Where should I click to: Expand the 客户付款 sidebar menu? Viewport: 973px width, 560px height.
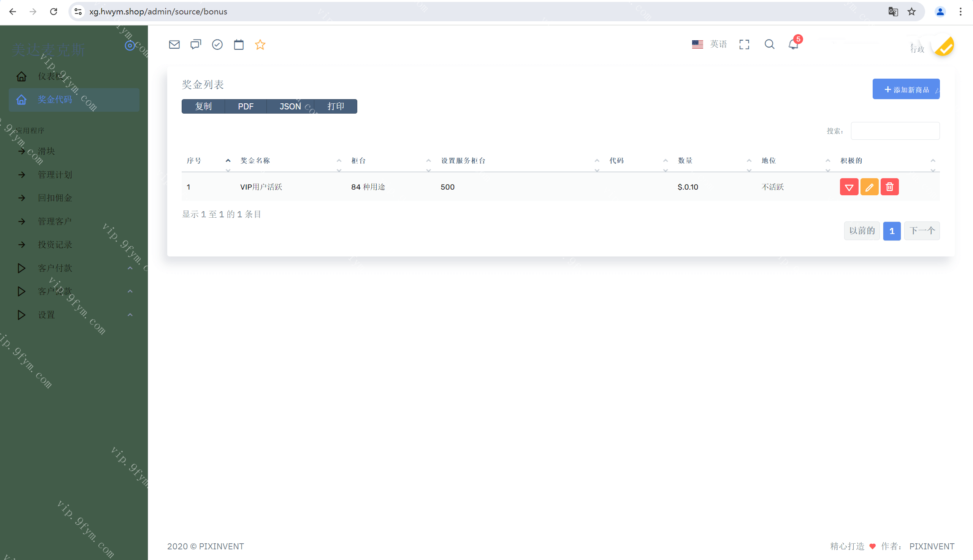point(55,268)
